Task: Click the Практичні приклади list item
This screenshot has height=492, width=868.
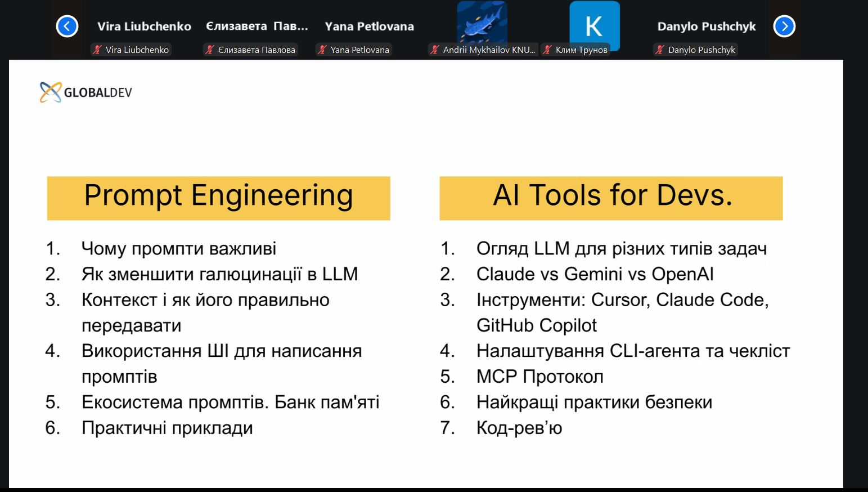Action: 167,428
